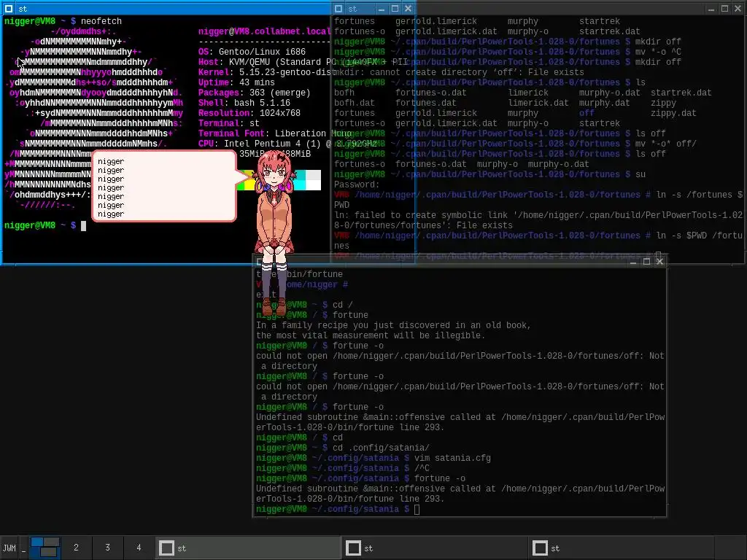
Task: Minimize the top-right fortunes terminal window
Action: [x=711, y=9]
